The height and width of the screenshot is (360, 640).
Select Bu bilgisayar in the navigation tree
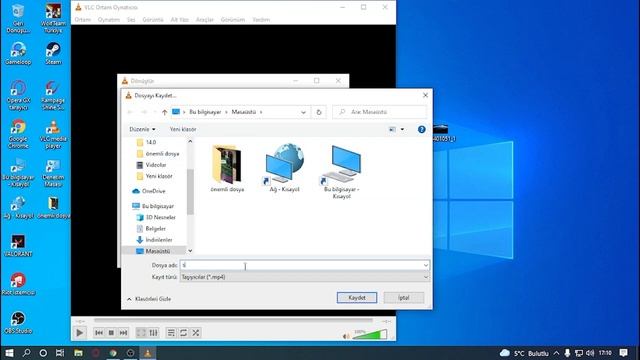pos(154,206)
